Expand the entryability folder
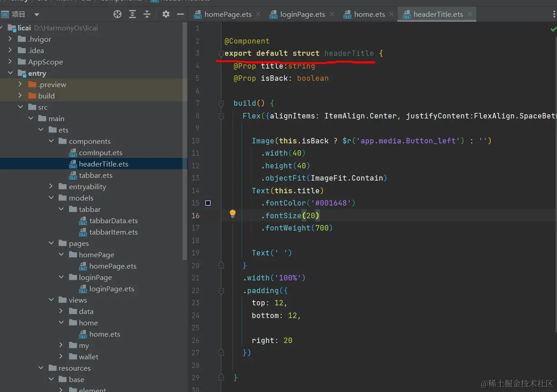557x392 pixels. coord(51,186)
